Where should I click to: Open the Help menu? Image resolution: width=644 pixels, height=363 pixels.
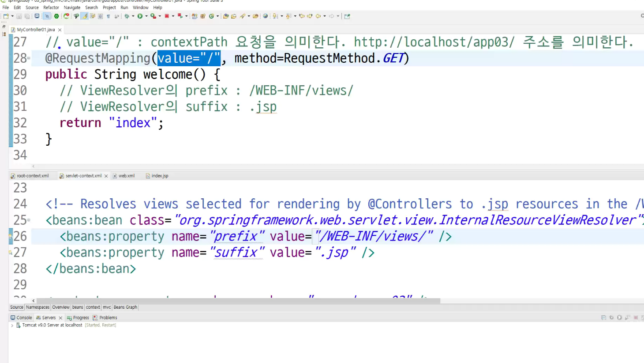point(158,8)
